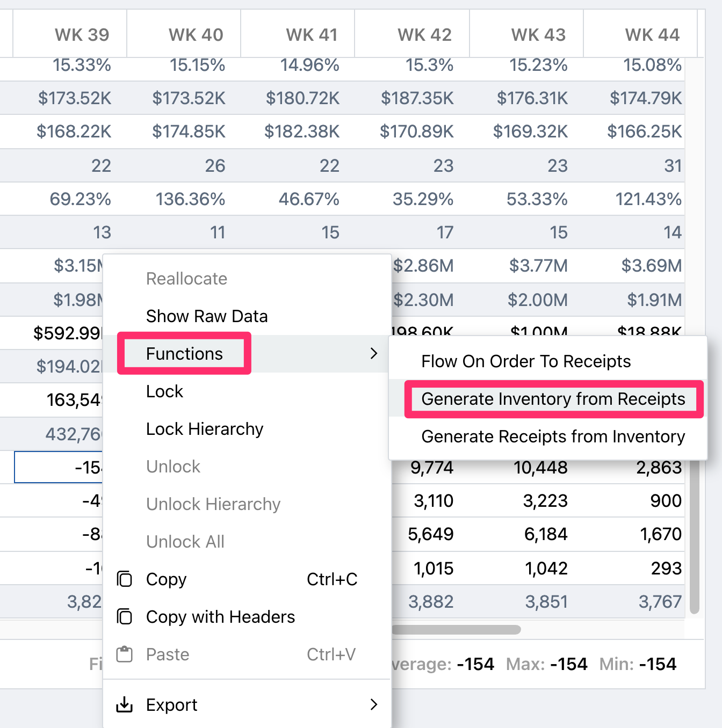This screenshot has height=728, width=722.
Task: Expand the Export submenu chevron
Action: [x=374, y=704]
